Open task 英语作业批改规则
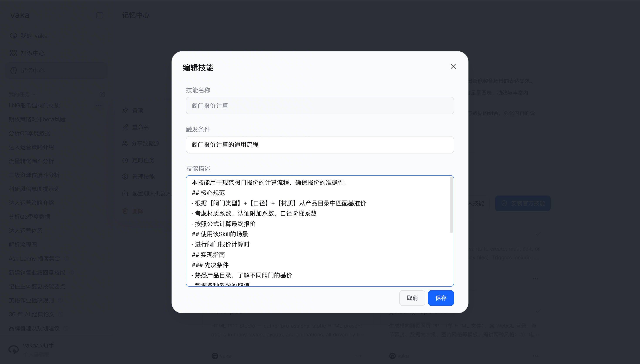This screenshot has width=640, height=364. 31,300
